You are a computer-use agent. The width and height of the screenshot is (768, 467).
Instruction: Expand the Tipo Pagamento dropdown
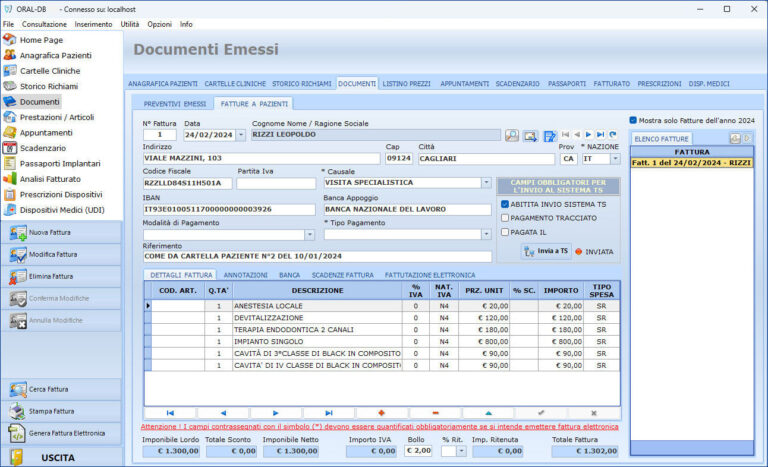pos(486,235)
